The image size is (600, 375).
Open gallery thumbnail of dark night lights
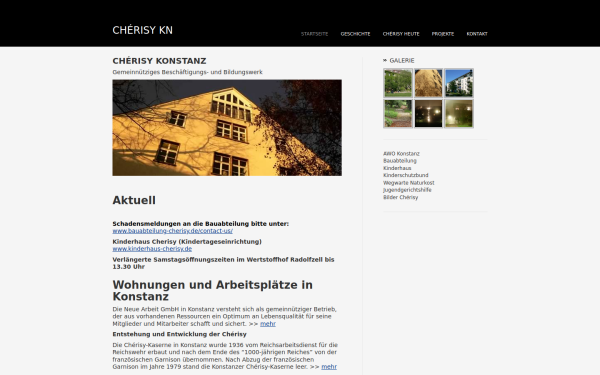(x=428, y=113)
